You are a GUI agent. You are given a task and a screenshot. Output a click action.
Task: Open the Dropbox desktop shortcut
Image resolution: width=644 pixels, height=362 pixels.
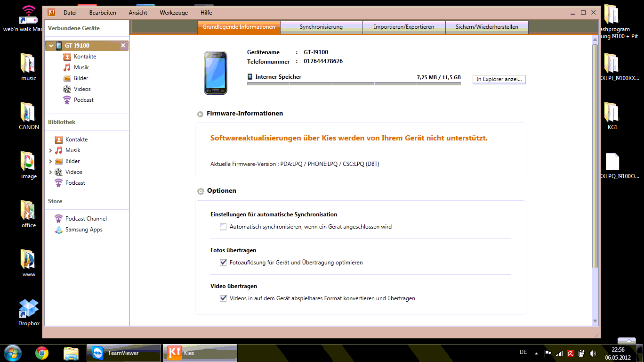(29, 313)
